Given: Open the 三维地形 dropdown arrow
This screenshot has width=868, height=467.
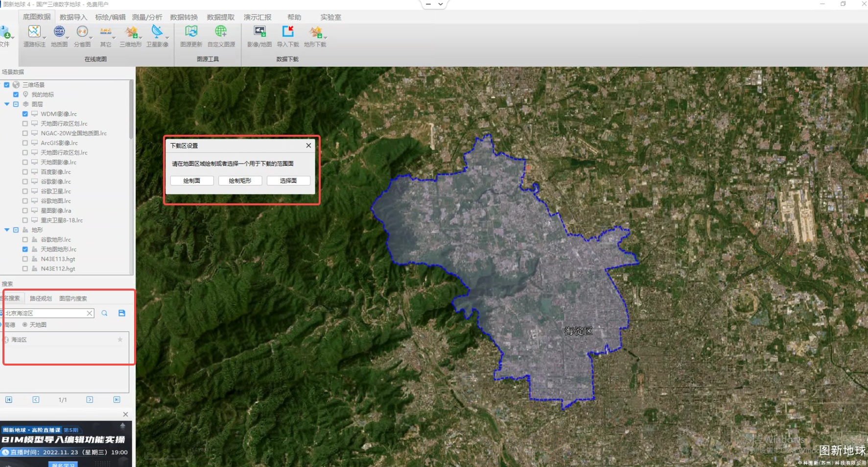Looking at the screenshot, I should [141, 38].
